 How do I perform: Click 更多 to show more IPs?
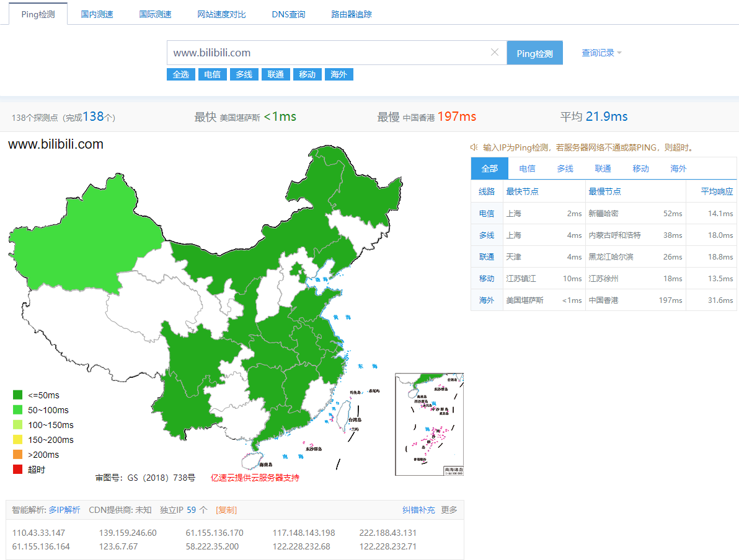(x=449, y=510)
